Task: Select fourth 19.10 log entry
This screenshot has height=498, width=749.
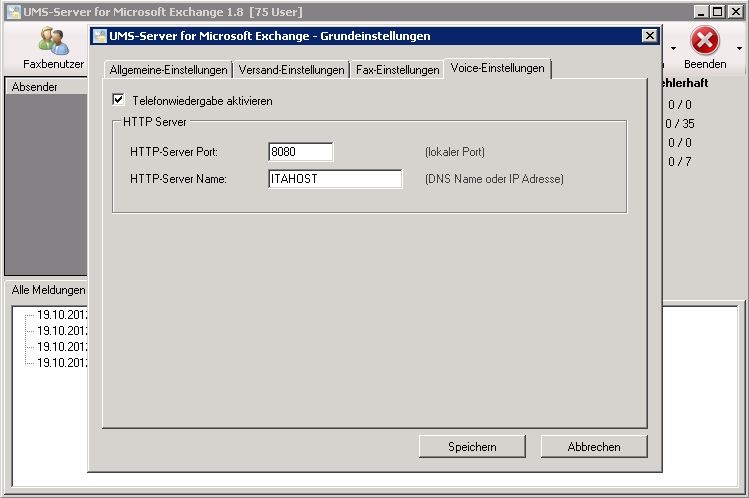Action: (62, 362)
